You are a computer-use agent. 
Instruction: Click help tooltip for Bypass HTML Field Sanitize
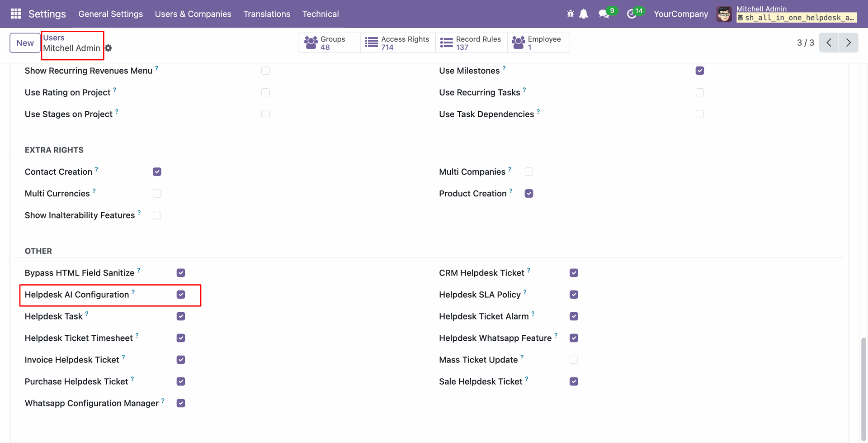pos(139,270)
